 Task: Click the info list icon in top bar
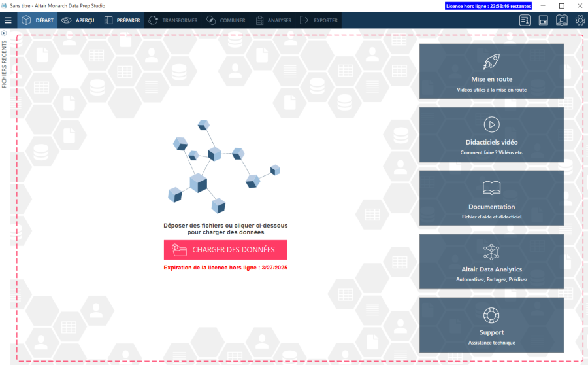click(525, 20)
